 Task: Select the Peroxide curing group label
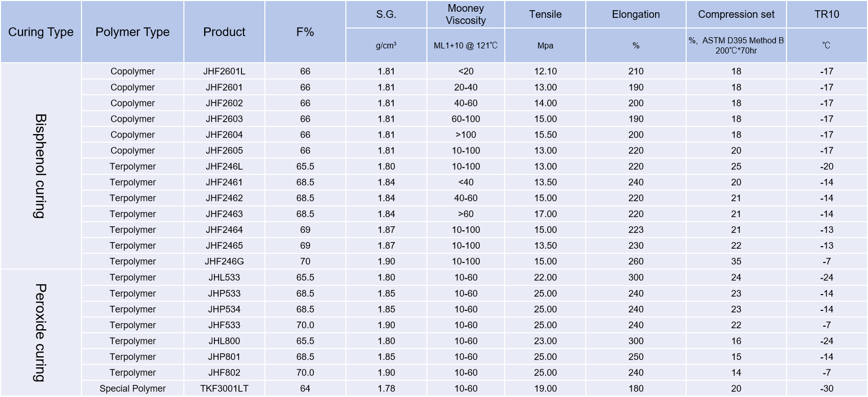(41, 332)
